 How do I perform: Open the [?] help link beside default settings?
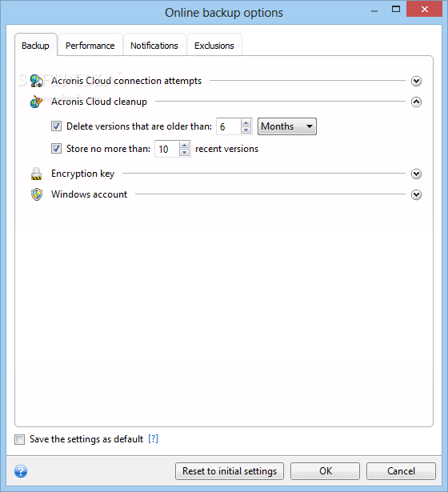point(153,439)
